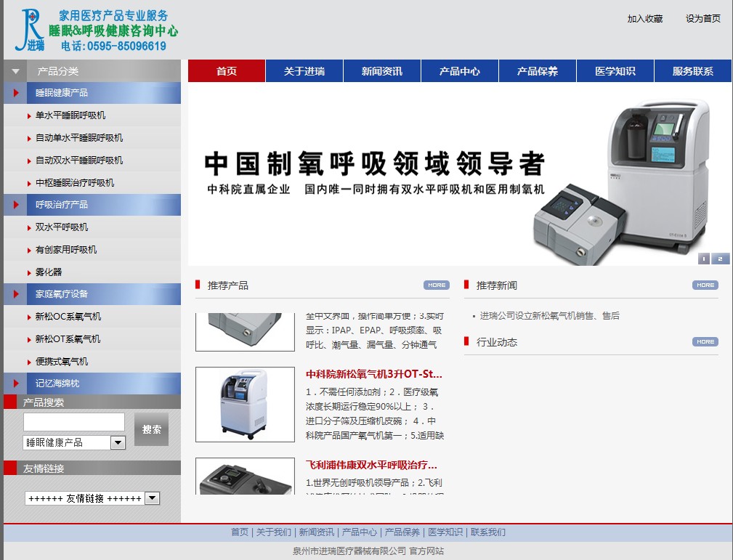Expand the 记忆海绵枕 category
Image resolution: width=733 pixels, height=560 pixels.
[x=92, y=384]
